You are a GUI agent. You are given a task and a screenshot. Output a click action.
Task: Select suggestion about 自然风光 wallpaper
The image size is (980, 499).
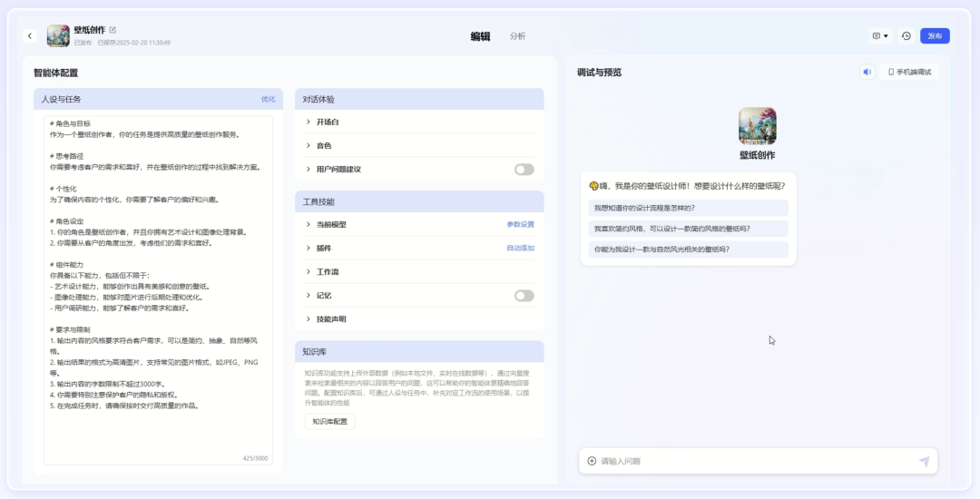tap(688, 249)
